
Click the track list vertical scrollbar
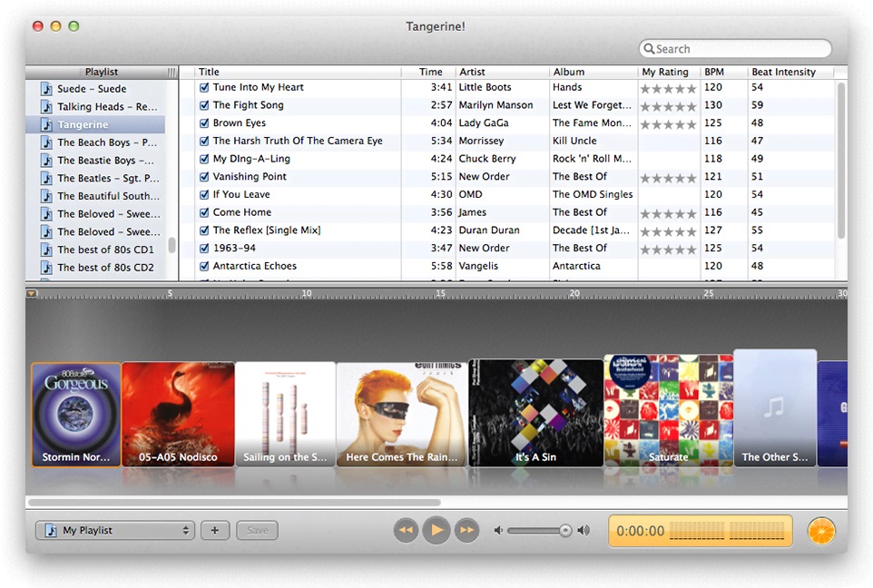coord(840,162)
